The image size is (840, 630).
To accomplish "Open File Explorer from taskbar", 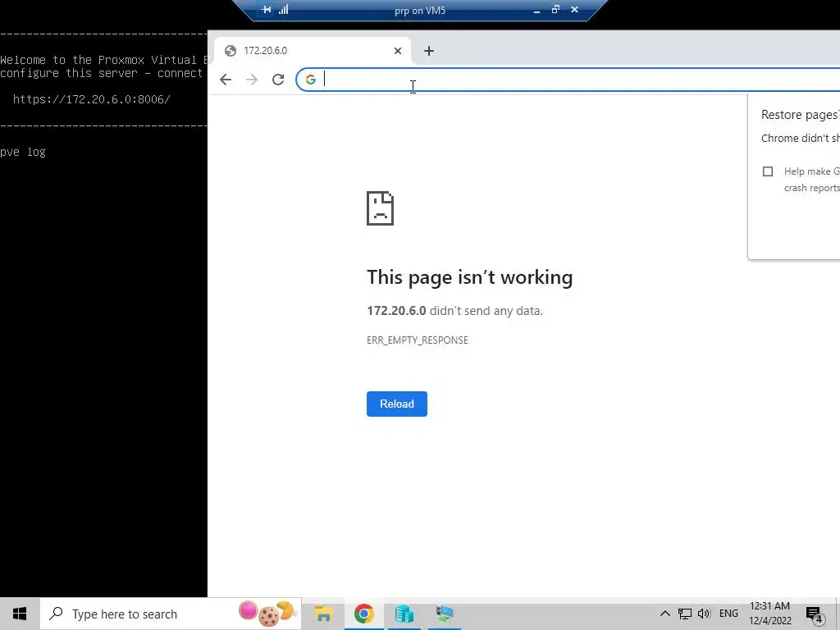I will (323, 614).
